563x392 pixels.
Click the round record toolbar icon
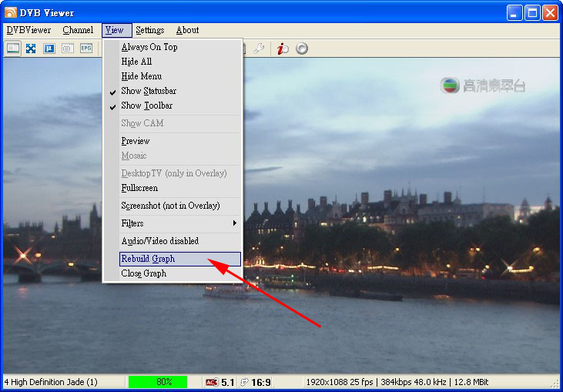click(302, 49)
